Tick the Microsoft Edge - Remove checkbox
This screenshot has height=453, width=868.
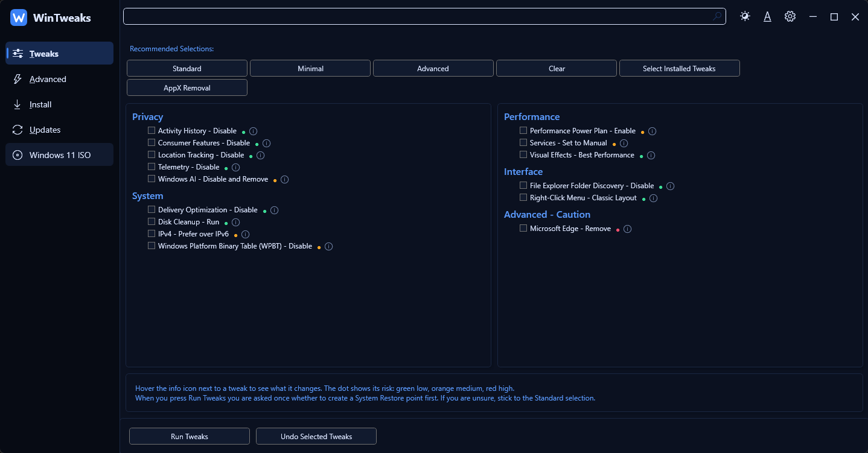[x=523, y=228]
